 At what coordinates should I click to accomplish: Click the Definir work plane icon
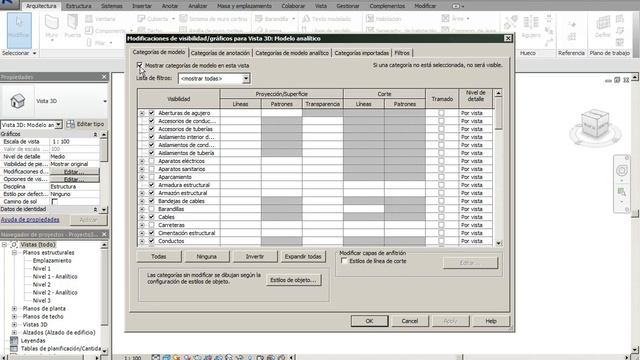click(603, 23)
